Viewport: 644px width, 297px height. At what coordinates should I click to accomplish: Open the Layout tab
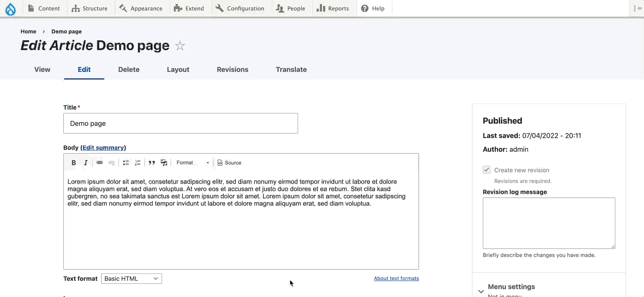coord(178,69)
